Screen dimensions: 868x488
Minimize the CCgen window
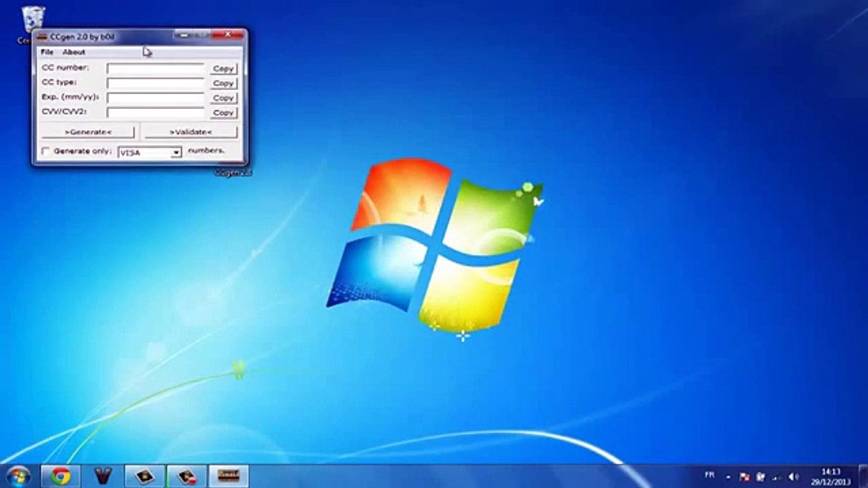click(183, 35)
